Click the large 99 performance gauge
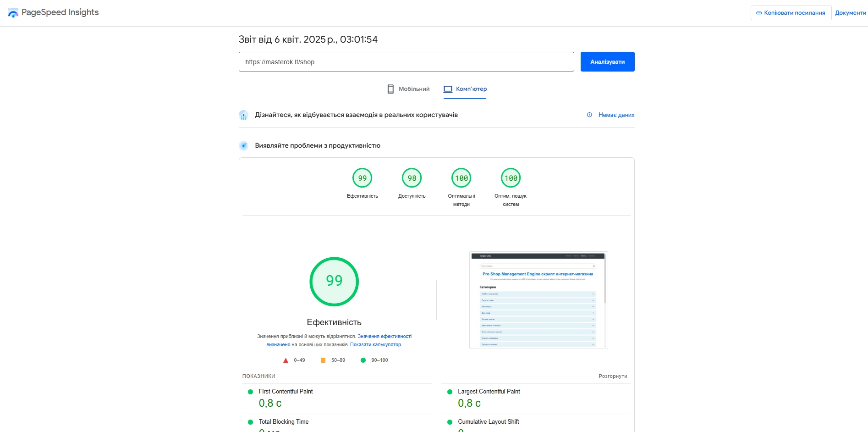This screenshot has width=868, height=432. click(x=334, y=281)
